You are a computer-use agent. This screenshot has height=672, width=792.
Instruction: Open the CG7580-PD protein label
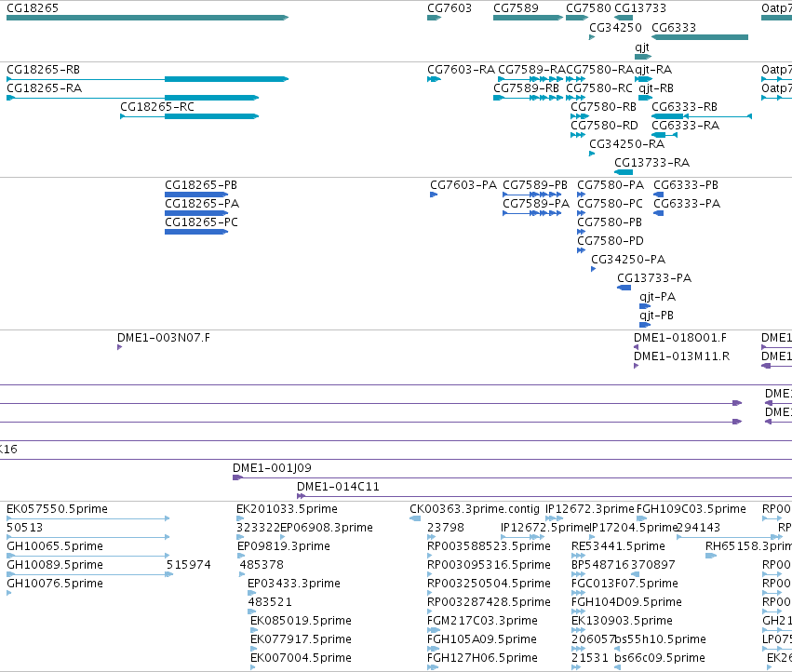(x=611, y=241)
